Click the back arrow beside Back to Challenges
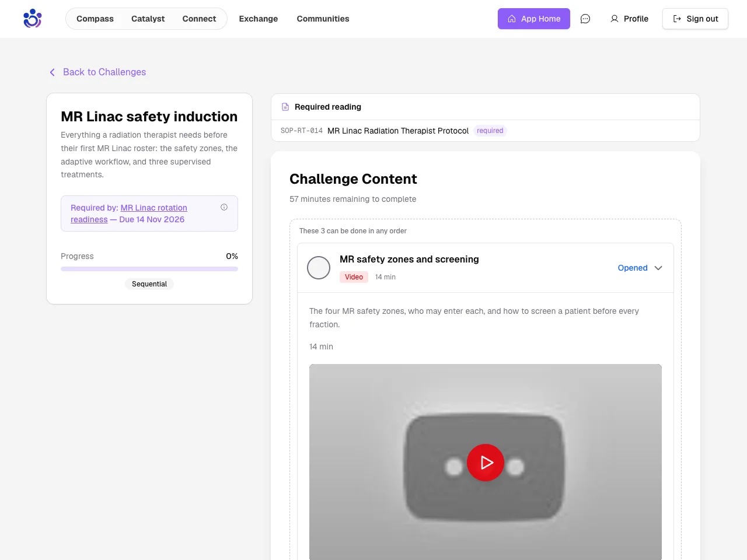747x560 pixels. point(52,72)
